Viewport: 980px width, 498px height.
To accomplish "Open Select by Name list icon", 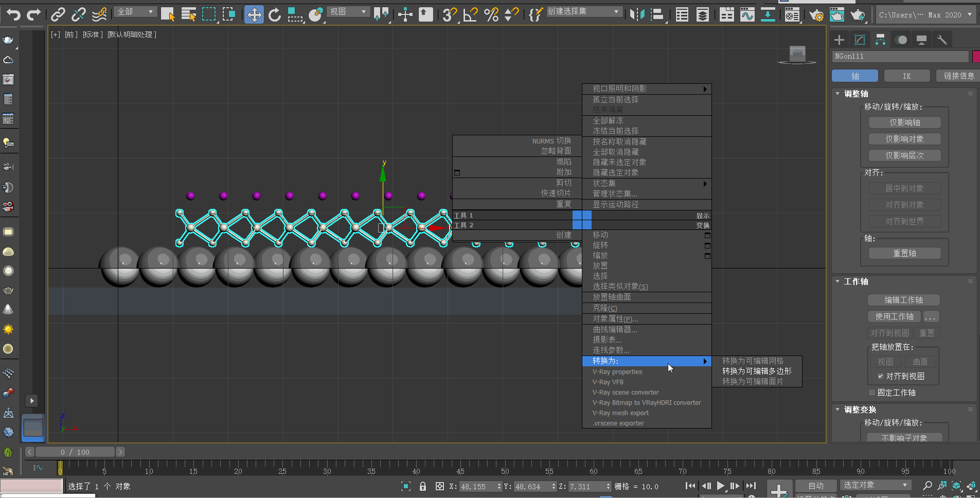I will pos(189,14).
